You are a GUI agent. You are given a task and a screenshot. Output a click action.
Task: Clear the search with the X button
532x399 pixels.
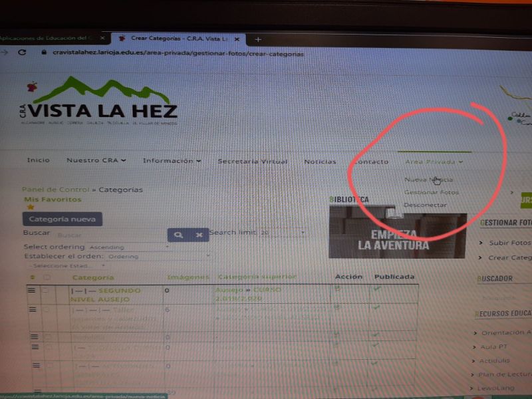(198, 235)
